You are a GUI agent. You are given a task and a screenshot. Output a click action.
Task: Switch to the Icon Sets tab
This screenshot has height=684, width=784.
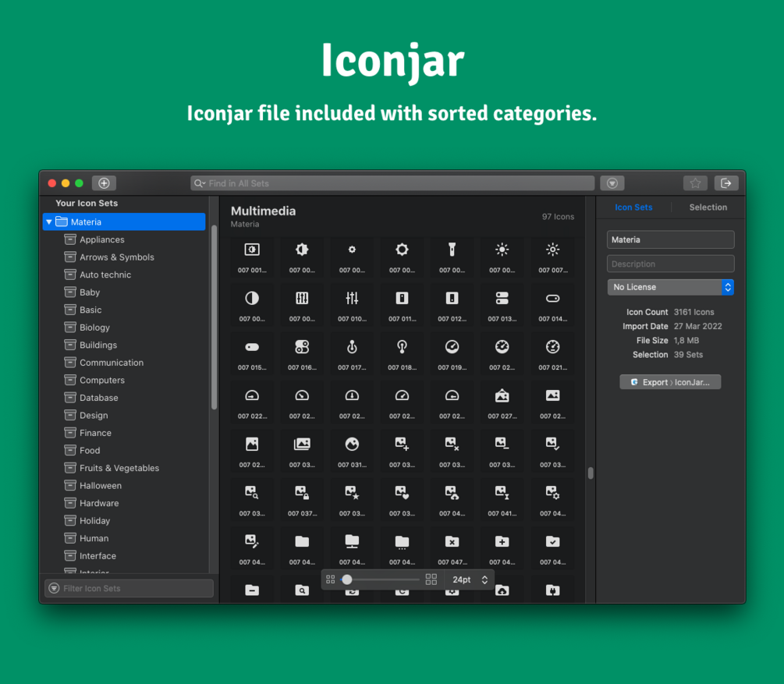(x=633, y=207)
